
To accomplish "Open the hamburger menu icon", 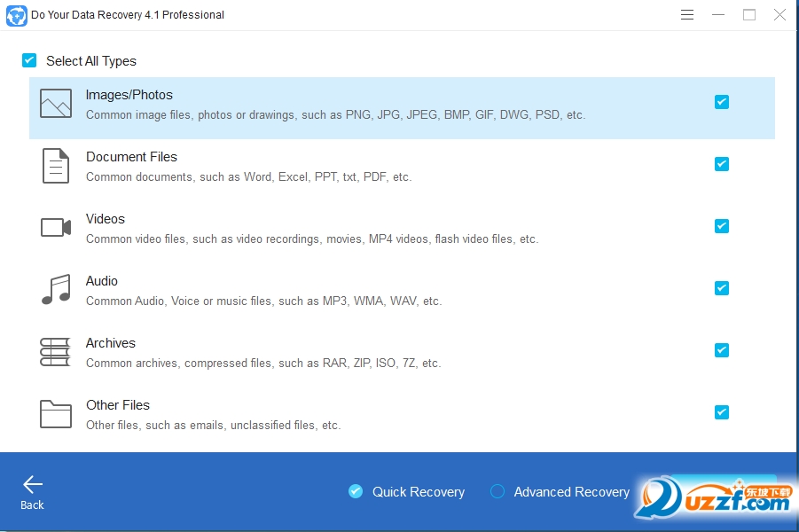I will [686, 14].
